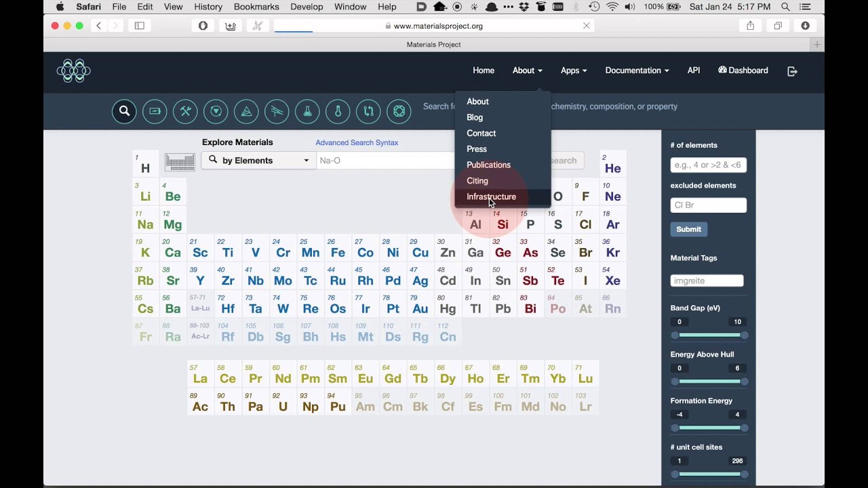
Task: Click the logout icon in navbar
Action: [x=792, y=71]
